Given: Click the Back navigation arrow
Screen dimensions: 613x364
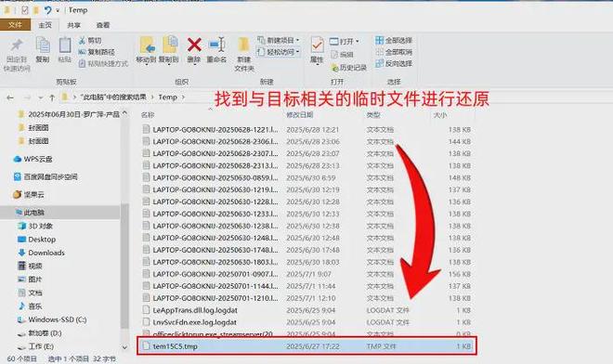Looking at the screenshot, I should (10, 97).
